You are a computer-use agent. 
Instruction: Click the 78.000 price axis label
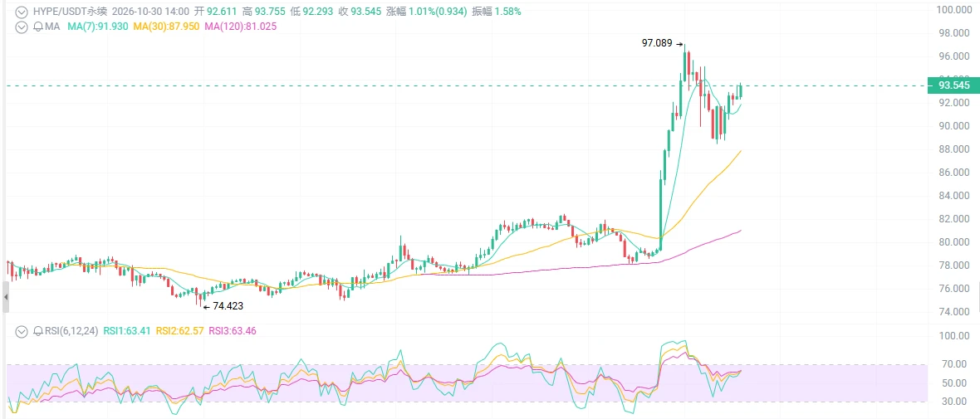[953, 266]
